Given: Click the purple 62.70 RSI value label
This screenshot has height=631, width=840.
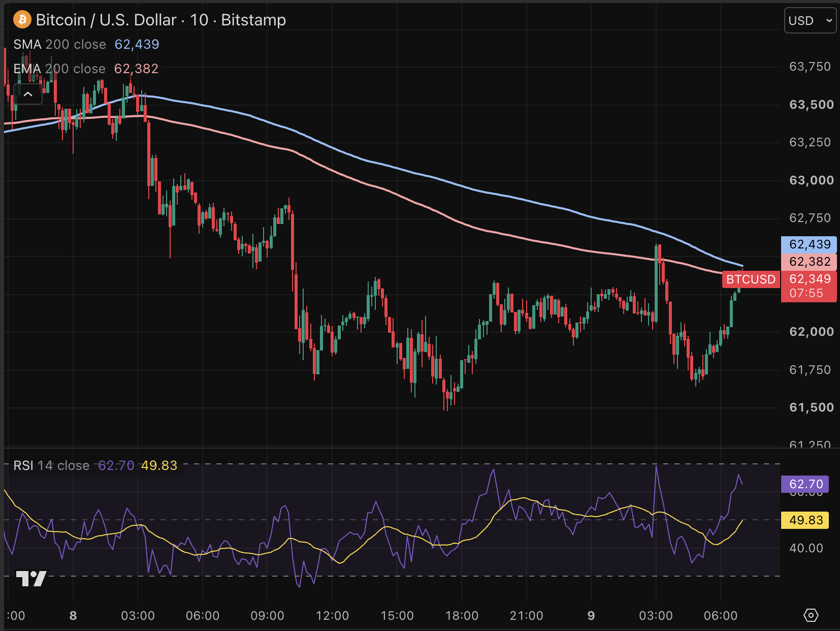Looking at the screenshot, I should coord(805,484).
